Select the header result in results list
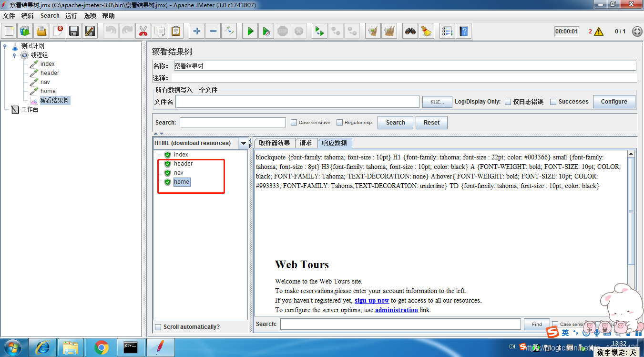Screen dimensions: 644x357 click(183, 164)
